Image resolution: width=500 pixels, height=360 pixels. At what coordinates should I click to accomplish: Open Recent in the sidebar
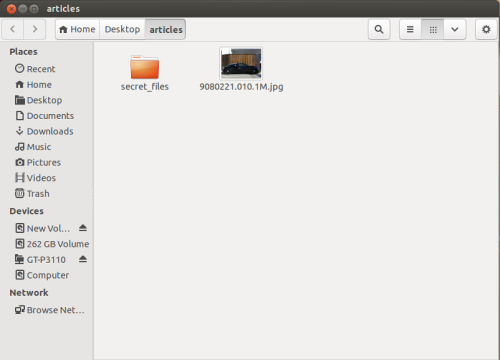coord(48,69)
